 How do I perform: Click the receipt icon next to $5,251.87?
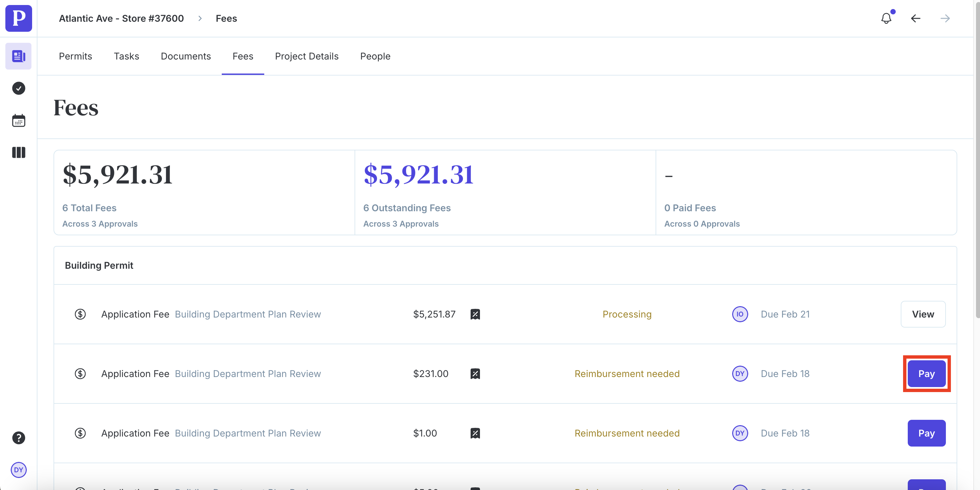click(x=475, y=314)
